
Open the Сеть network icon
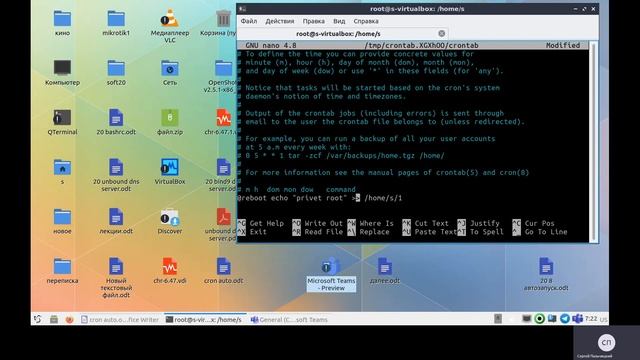click(170, 68)
